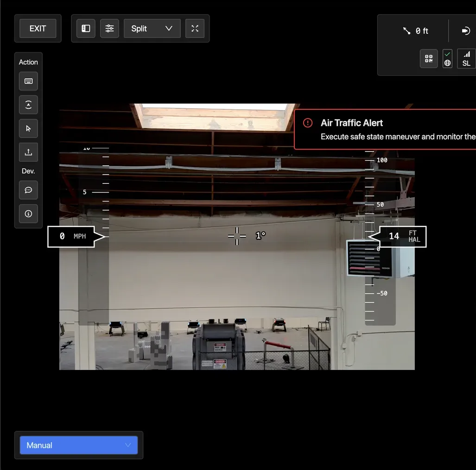Click the globe connectivity status indicator
The image size is (476, 470).
(x=447, y=59)
